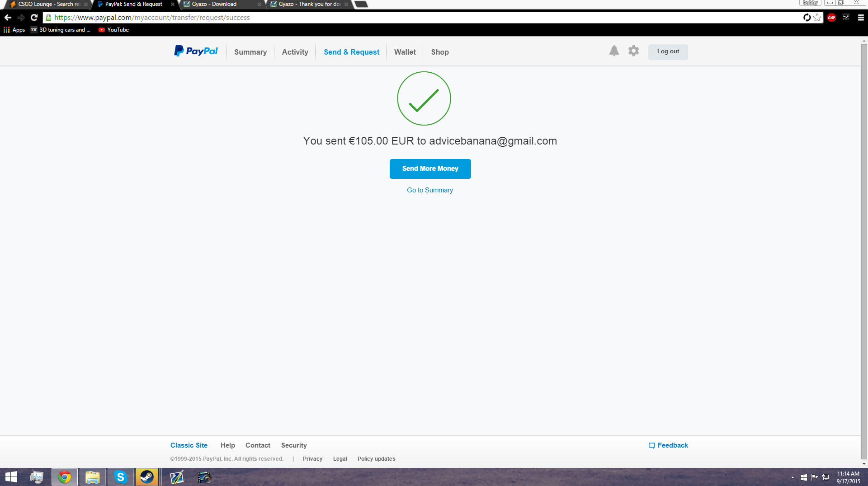Open the Wallet menu item
868x486 pixels.
coord(405,52)
